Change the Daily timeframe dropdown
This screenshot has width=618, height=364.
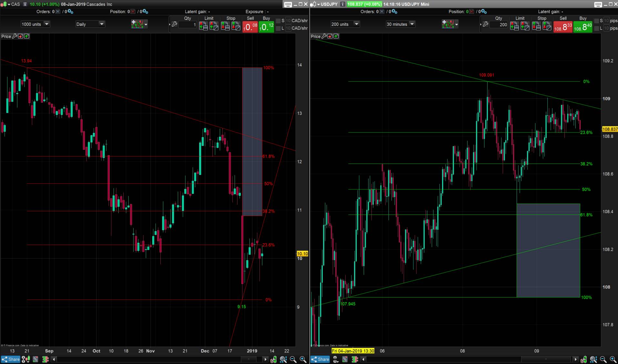click(90, 24)
